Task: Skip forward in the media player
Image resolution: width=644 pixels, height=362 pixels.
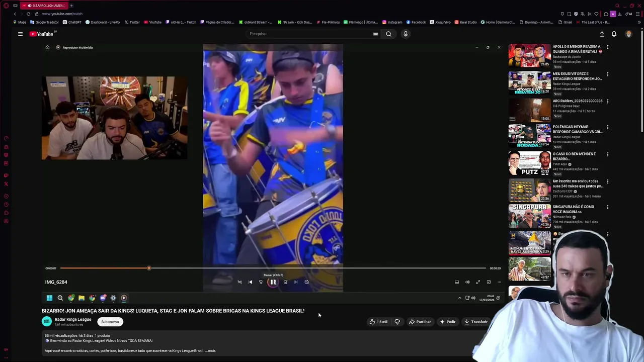Action: 285,282
